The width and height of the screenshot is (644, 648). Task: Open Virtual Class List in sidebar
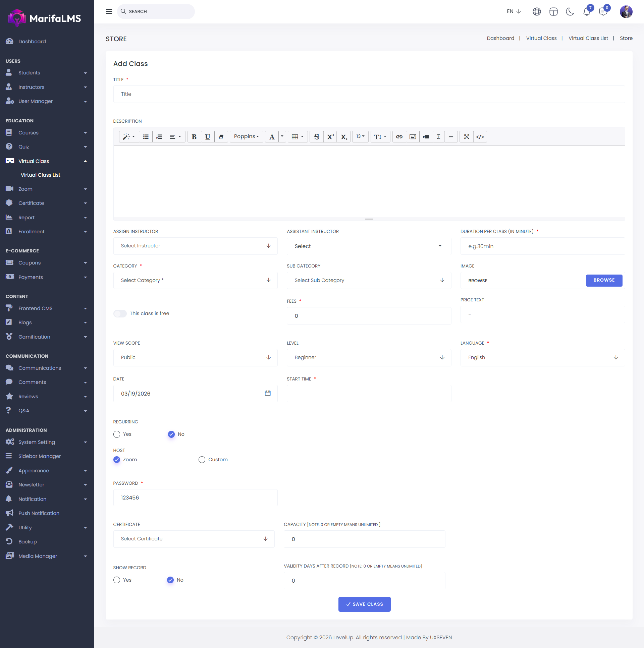(40, 175)
